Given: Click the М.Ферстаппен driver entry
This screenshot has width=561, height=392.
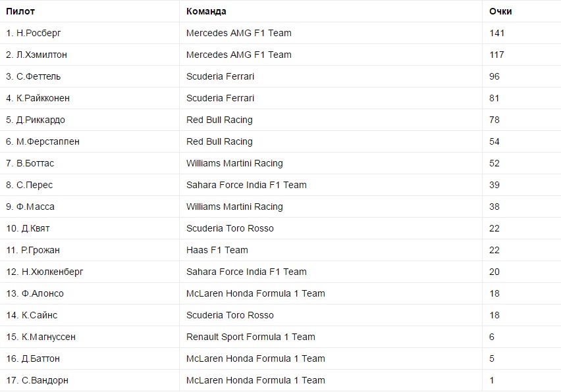Looking at the screenshot, I should [43, 141].
